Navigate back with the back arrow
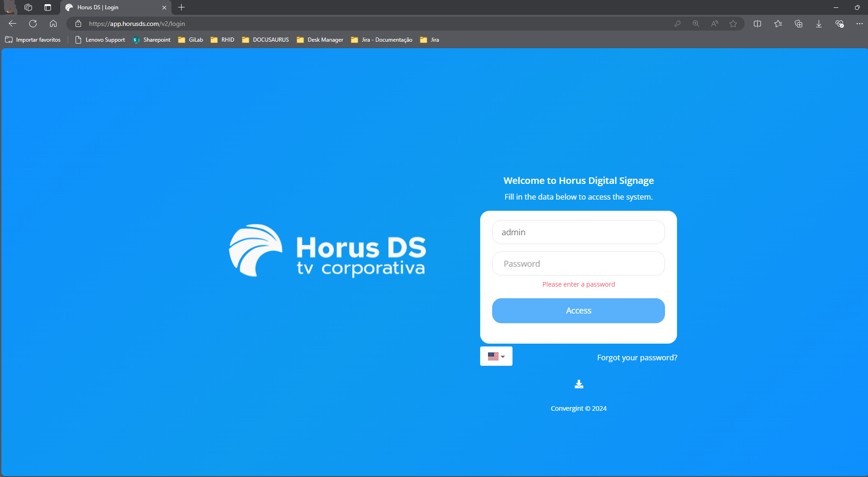Viewport: 868px width, 477px height. pyautogui.click(x=12, y=24)
